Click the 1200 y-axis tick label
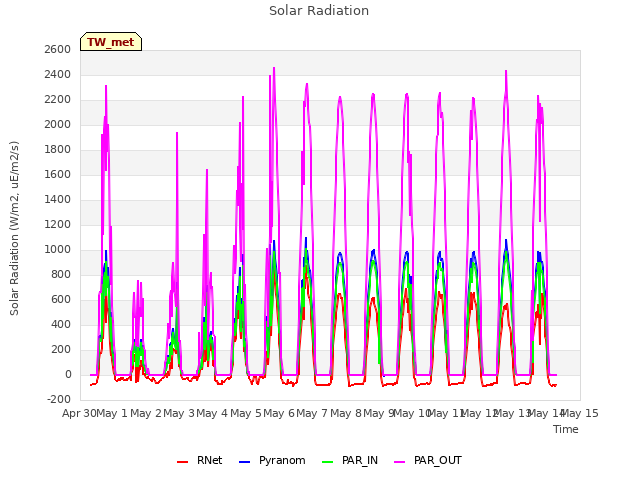Screen dimensions: 640x480 point(58,224)
